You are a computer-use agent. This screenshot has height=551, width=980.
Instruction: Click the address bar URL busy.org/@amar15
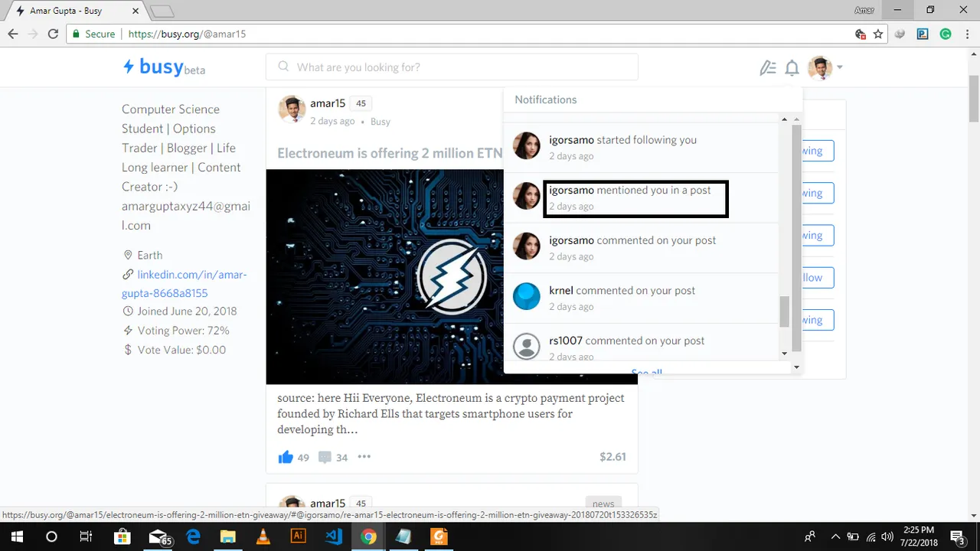click(188, 34)
